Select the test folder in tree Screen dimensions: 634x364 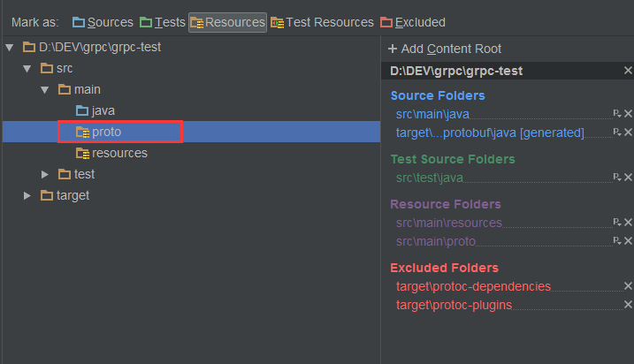click(x=84, y=174)
